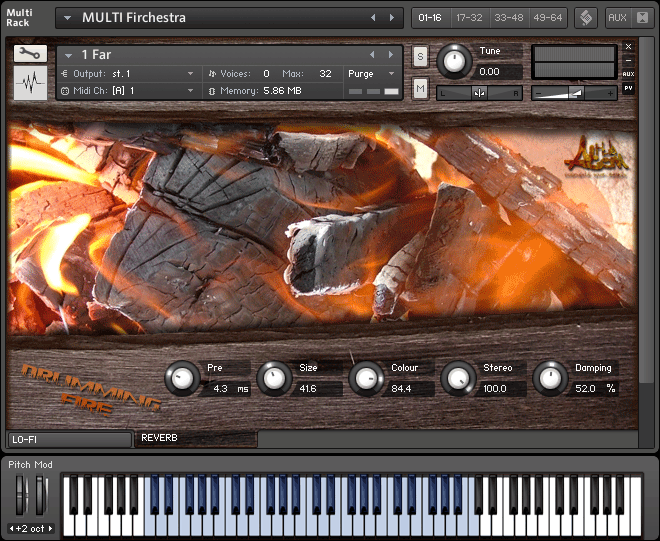Switch to the REVERB tab
Viewport: 660px width, 541px height.
click(196, 438)
